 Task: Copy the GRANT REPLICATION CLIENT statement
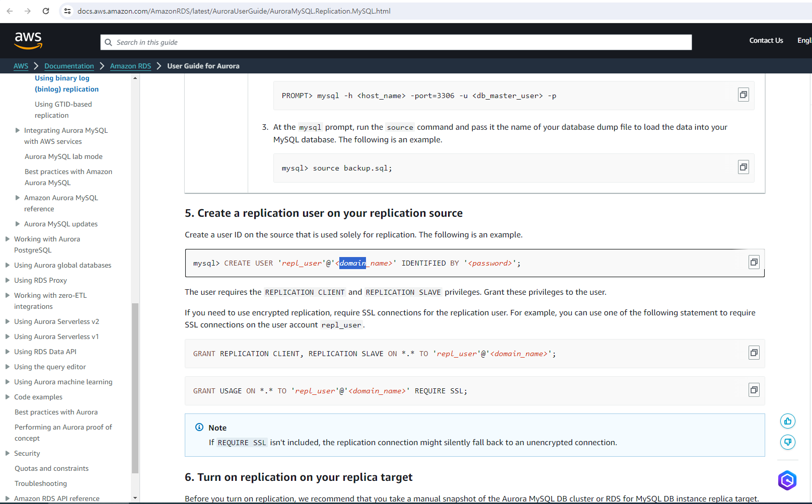(x=754, y=353)
